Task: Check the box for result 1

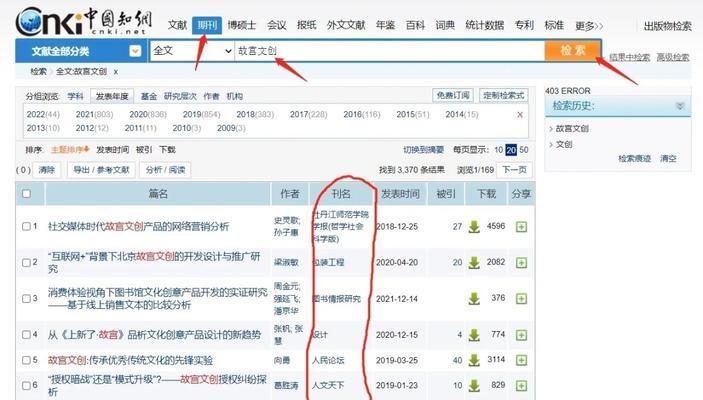Action: [26, 226]
